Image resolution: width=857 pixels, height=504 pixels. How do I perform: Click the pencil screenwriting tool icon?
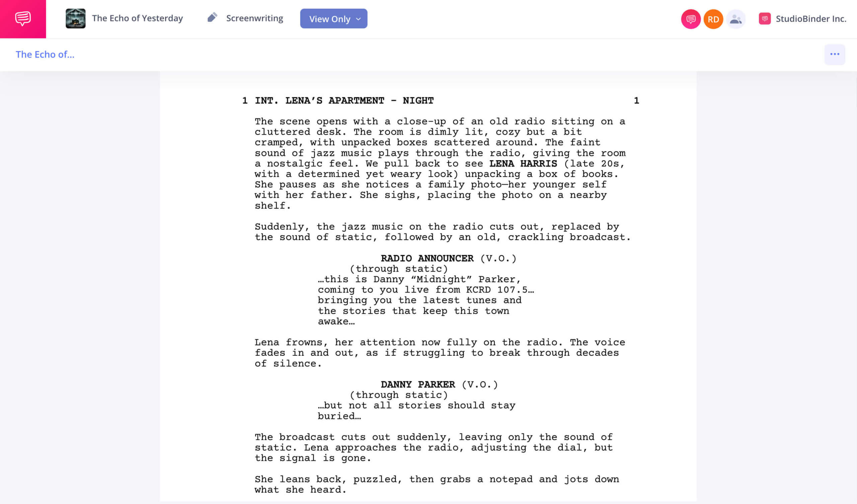coord(211,19)
